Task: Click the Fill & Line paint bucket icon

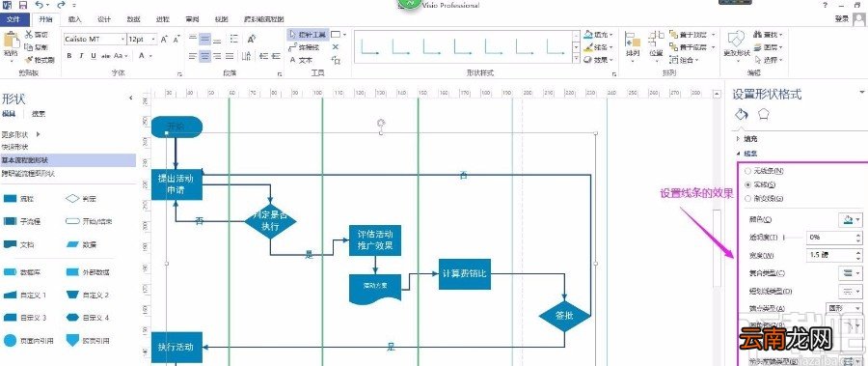Action: pos(742,114)
